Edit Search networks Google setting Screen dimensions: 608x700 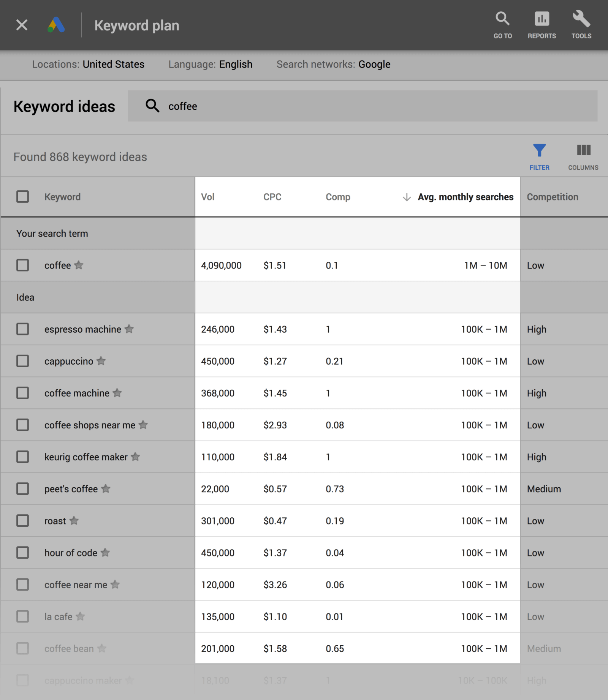pos(333,64)
